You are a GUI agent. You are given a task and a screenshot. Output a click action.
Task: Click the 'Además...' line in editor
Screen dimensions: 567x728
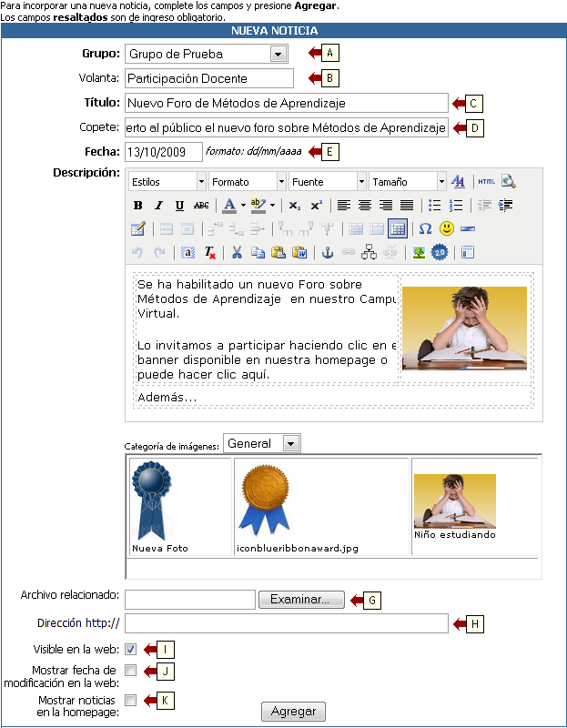coord(167,398)
